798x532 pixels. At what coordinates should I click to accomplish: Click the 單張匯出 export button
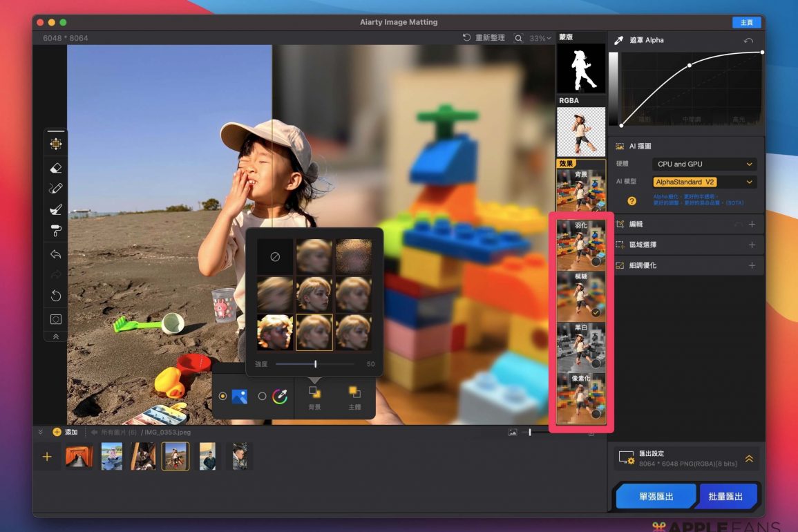656,496
